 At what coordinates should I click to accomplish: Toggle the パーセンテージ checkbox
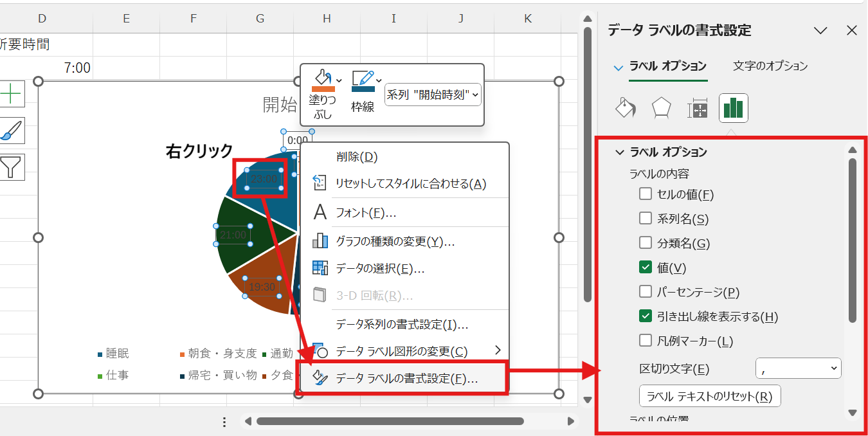[x=646, y=291]
